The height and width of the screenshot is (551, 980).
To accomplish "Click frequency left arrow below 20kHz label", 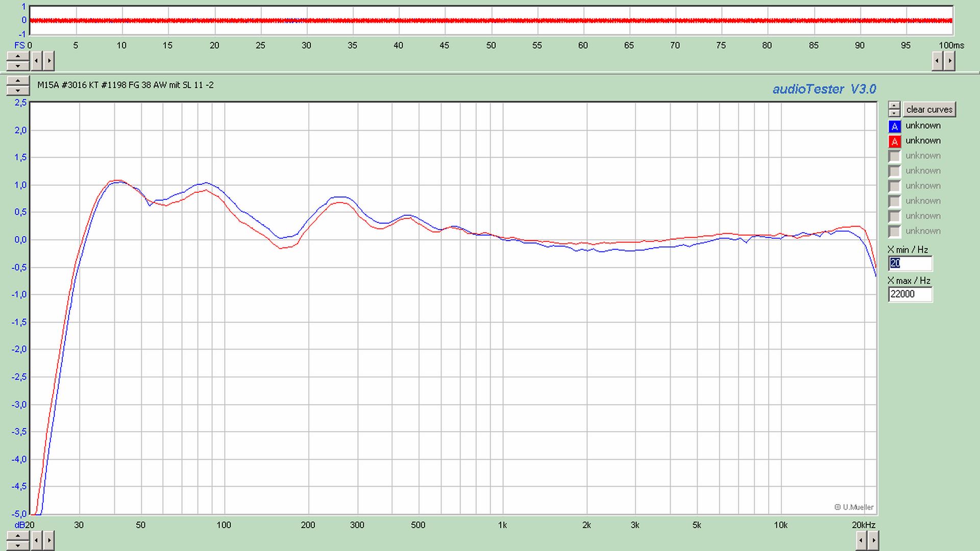I will (861, 540).
